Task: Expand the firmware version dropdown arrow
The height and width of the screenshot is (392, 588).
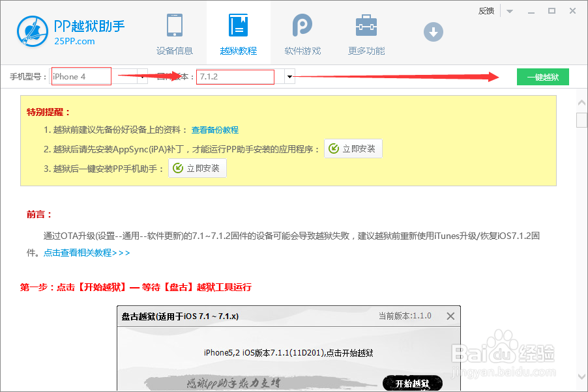Action: pyautogui.click(x=289, y=77)
